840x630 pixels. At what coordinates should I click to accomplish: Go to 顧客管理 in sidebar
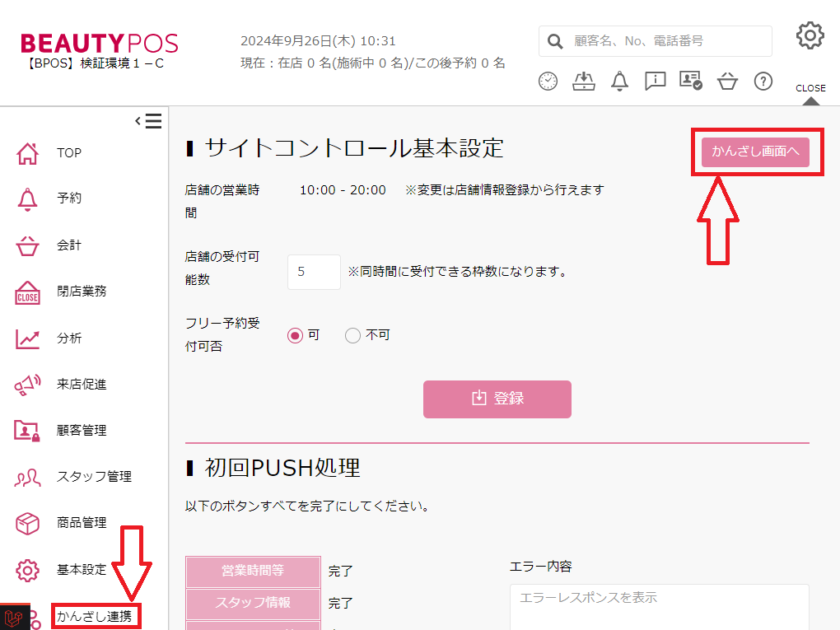click(x=81, y=430)
